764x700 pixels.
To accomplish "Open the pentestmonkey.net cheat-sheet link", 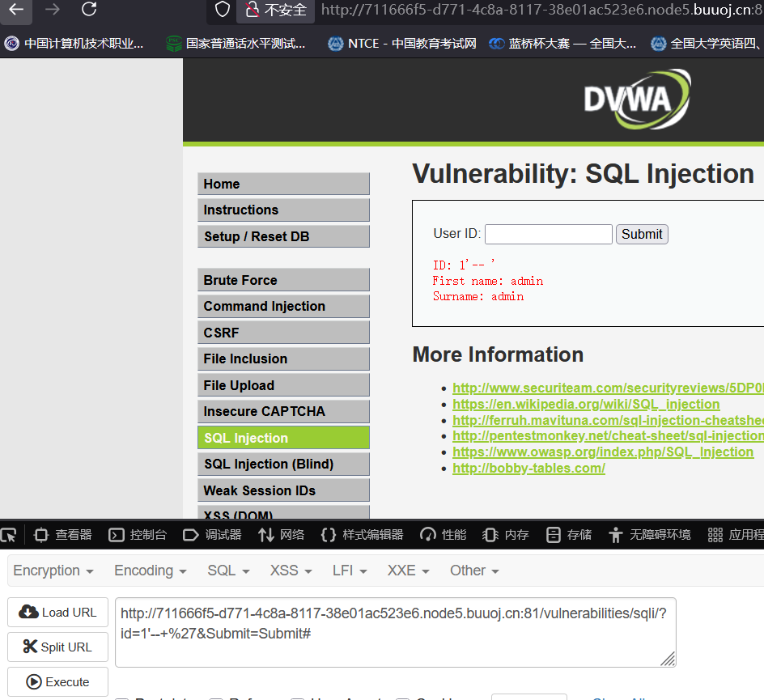I will click(x=608, y=436).
